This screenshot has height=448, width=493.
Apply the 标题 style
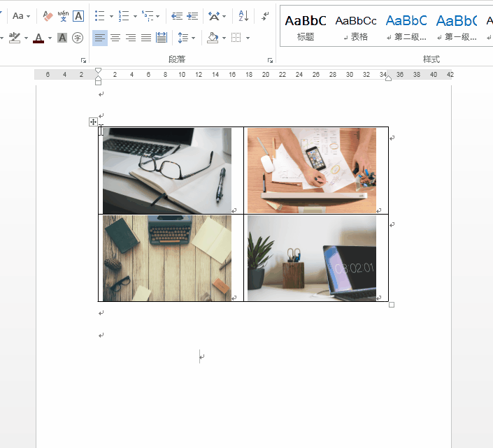click(306, 28)
